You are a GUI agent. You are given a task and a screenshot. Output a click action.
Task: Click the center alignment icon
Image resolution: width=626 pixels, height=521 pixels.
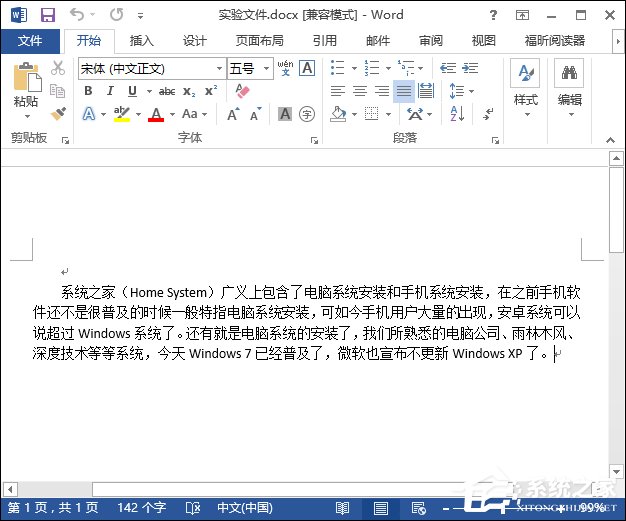pyautogui.click(x=359, y=91)
